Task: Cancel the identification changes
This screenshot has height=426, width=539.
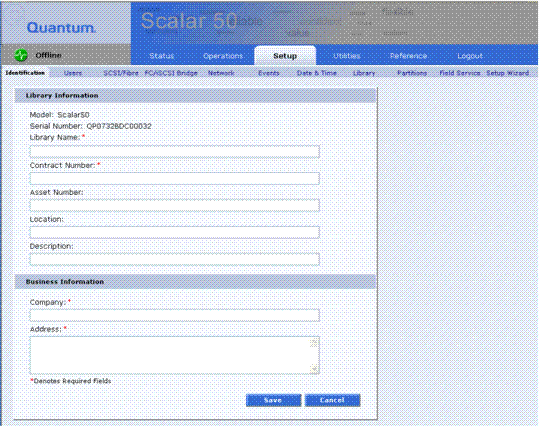Action: [332, 400]
